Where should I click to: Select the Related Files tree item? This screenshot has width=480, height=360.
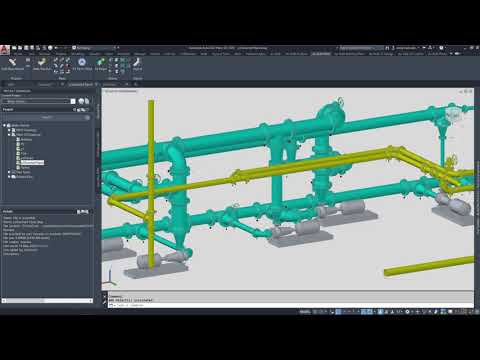[x=24, y=177]
